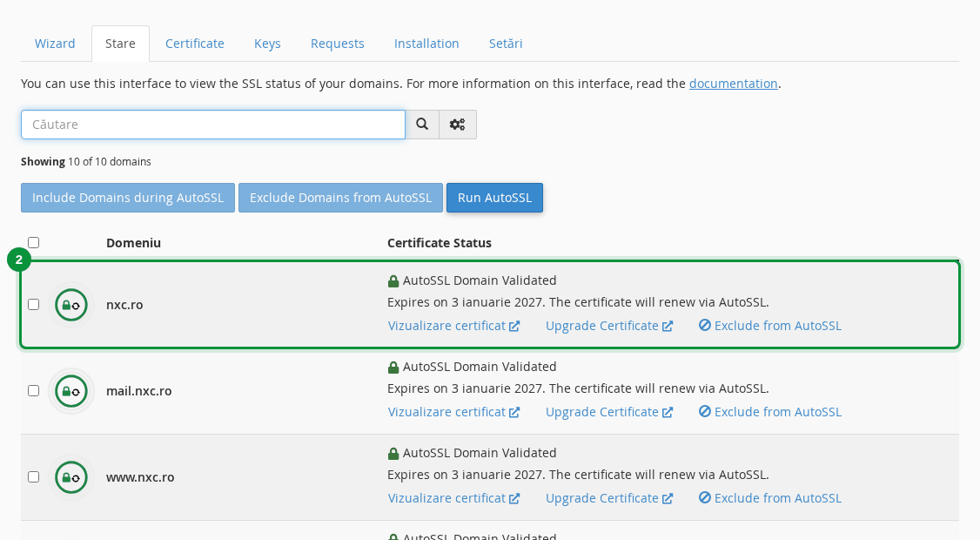Click the Run AutoSSL button
980x540 pixels.
(495, 198)
